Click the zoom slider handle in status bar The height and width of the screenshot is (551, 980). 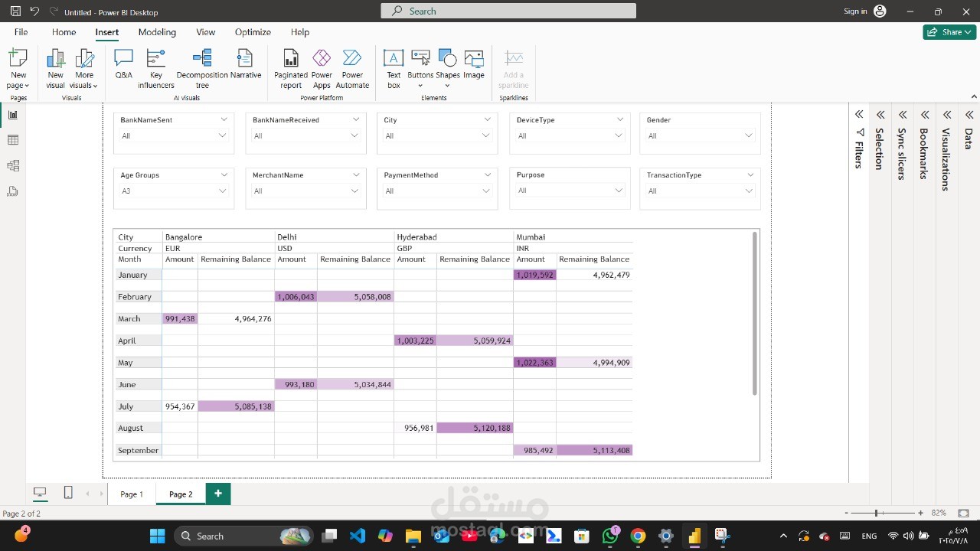click(x=876, y=513)
